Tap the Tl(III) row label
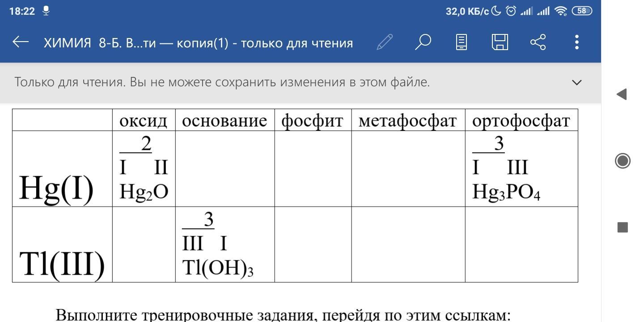This screenshot has width=644, height=322. pyautogui.click(x=62, y=263)
